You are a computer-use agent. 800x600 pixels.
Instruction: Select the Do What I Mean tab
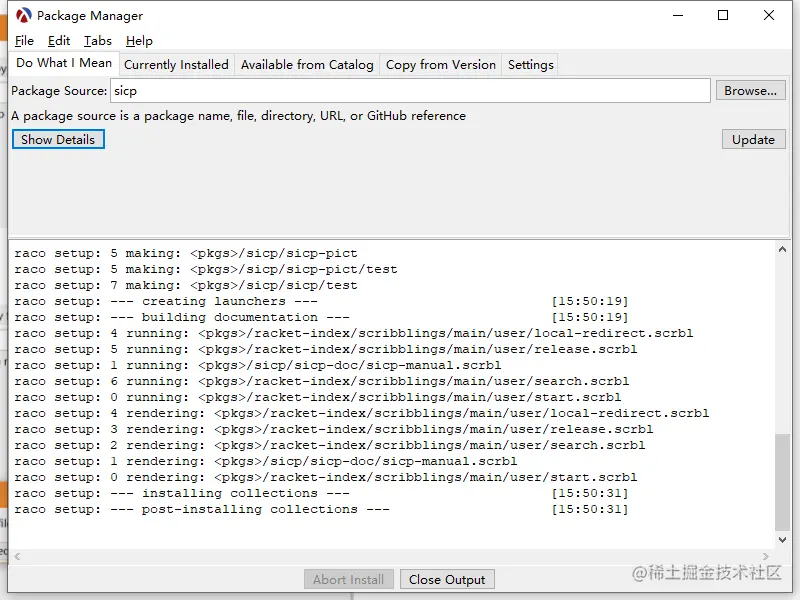pyautogui.click(x=64, y=63)
